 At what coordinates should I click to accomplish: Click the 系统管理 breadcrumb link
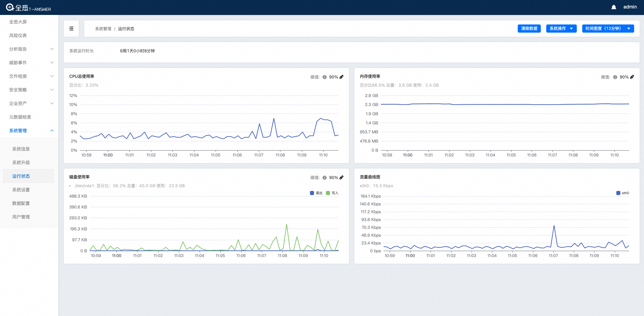[103, 29]
